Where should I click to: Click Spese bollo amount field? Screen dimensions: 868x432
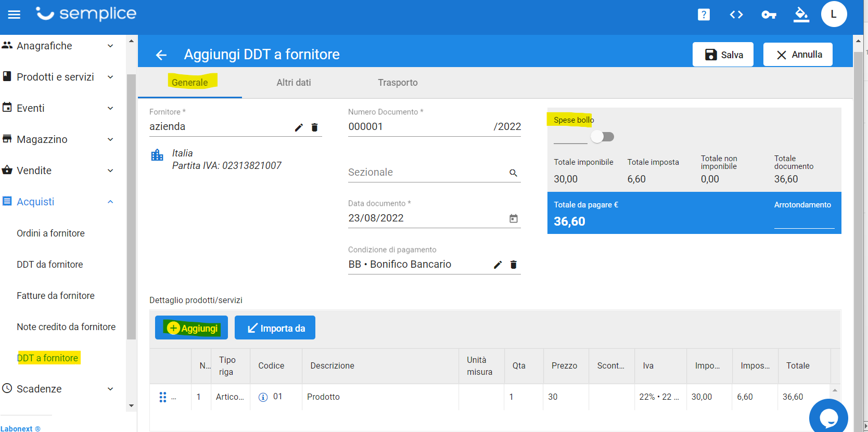tap(570, 137)
